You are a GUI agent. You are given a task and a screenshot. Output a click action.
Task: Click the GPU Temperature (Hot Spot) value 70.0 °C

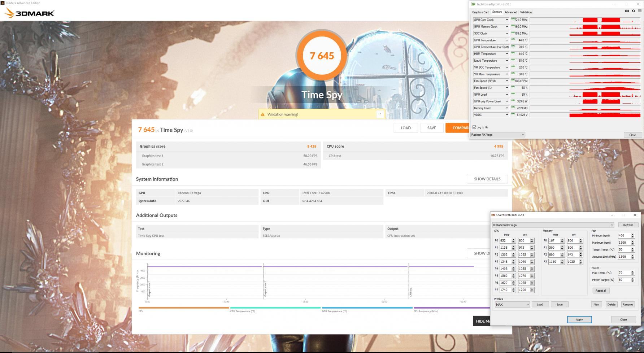[523, 47]
